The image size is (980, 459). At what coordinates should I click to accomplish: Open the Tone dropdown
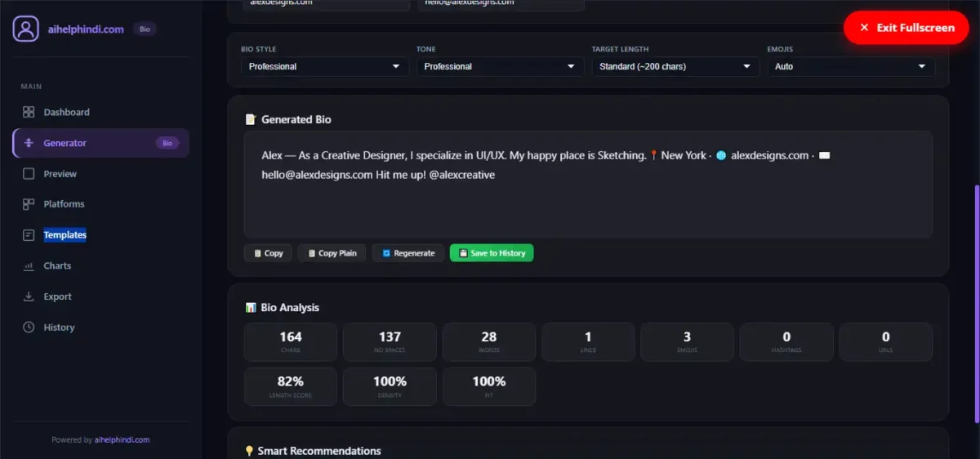coord(501,66)
